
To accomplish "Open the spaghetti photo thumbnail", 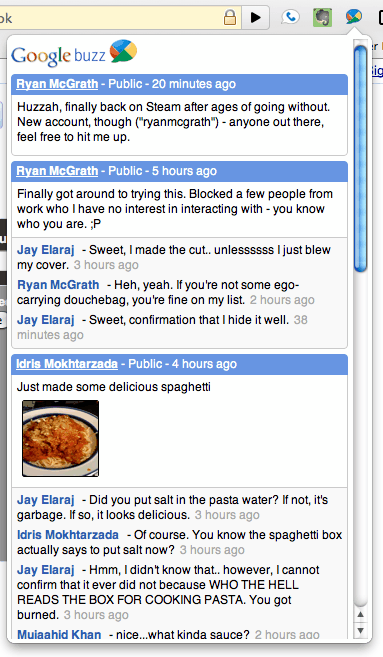I will [60, 438].
